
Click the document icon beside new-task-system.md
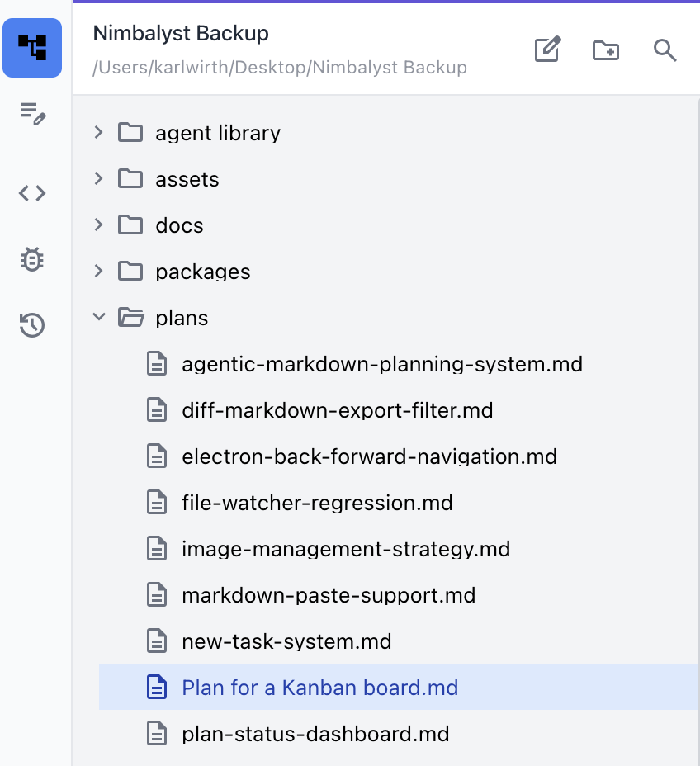click(157, 641)
